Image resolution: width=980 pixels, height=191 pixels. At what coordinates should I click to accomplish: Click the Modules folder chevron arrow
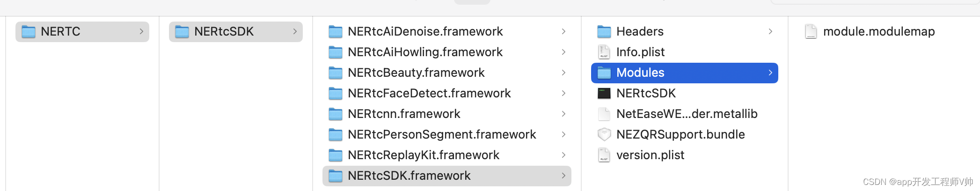tap(770, 73)
